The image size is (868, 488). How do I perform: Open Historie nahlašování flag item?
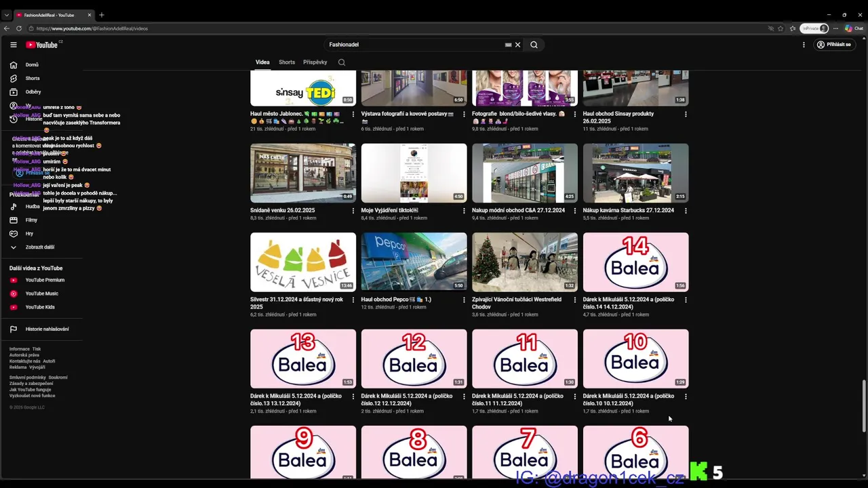pyautogui.click(x=47, y=329)
